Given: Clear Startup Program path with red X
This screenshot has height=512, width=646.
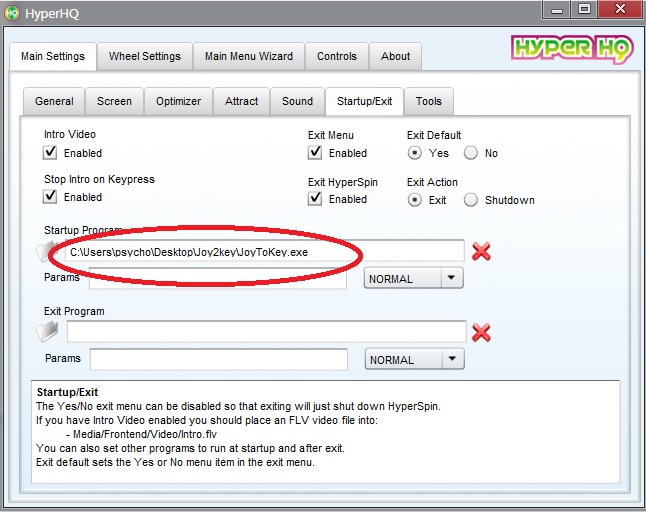Looking at the screenshot, I should (x=481, y=251).
